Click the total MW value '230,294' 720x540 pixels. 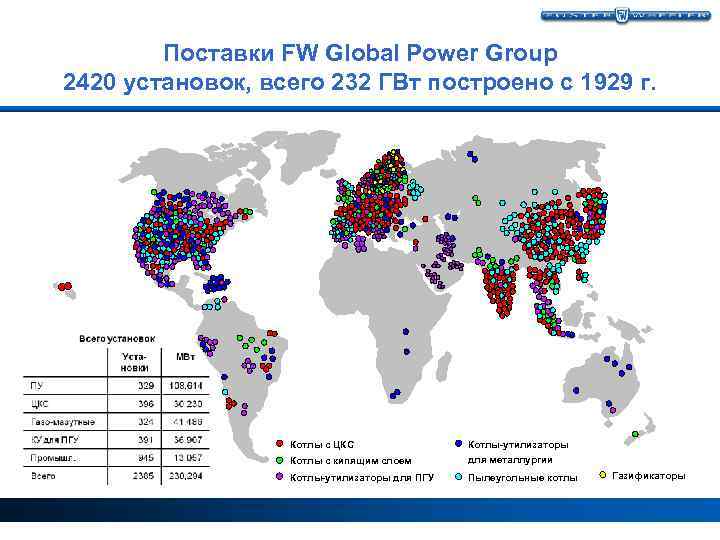(186, 476)
